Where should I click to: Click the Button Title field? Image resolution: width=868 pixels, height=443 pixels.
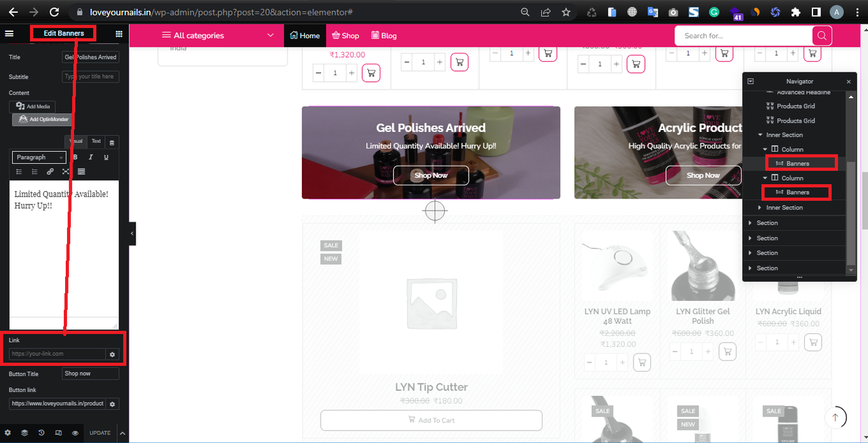(x=90, y=373)
